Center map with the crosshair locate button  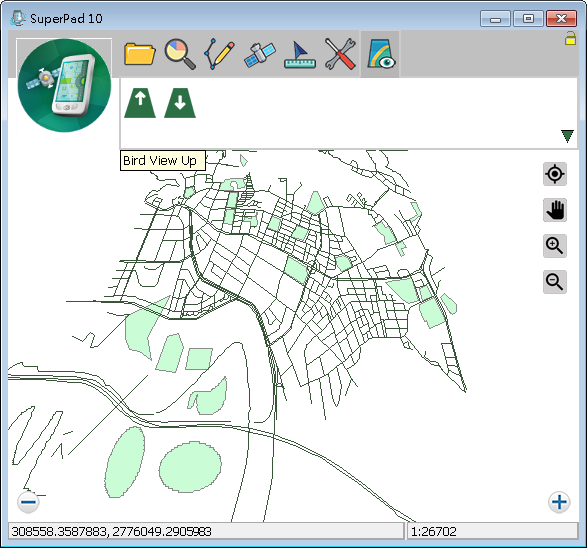point(555,174)
